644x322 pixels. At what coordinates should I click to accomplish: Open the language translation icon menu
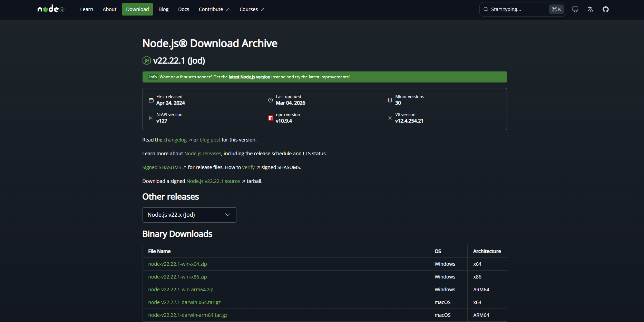click(590, 9)
